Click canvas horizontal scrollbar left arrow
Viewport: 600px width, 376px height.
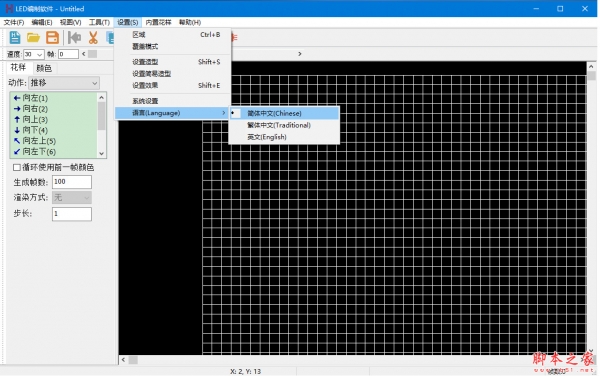point(123,360)
